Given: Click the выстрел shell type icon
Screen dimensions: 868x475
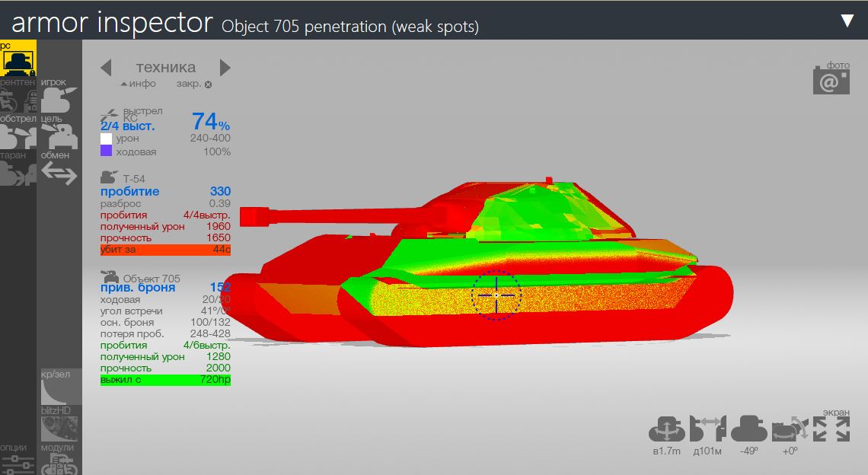Looking at the screenshot, I should [110, 116].
